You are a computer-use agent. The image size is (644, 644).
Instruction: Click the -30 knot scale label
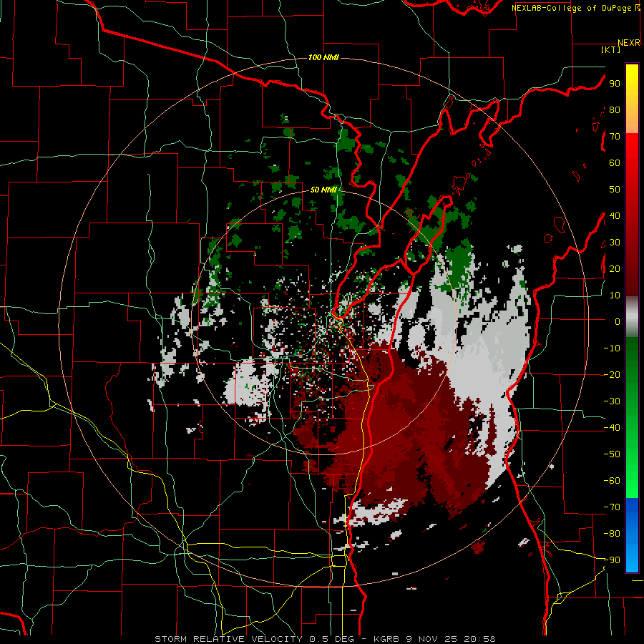(612, 401)
